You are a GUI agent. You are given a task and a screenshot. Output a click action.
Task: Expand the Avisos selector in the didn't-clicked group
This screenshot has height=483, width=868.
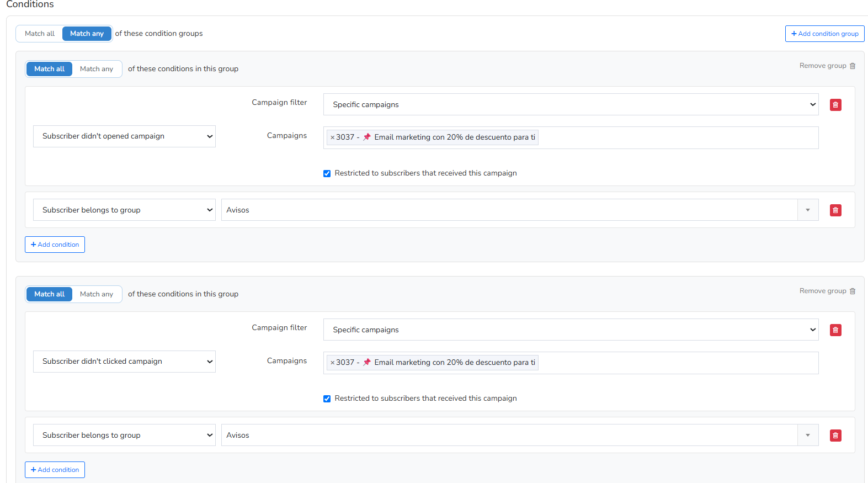coord(807,435)
